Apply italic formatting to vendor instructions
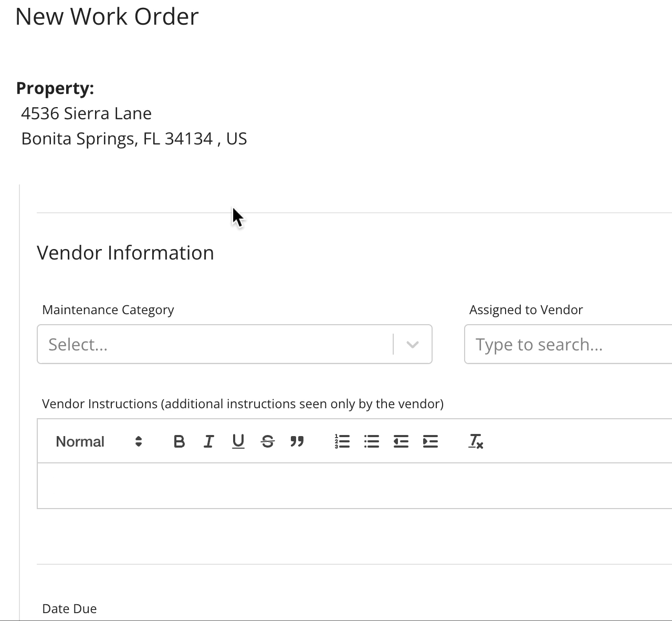This screenshot has width=672, height=621. pos(208,441)
